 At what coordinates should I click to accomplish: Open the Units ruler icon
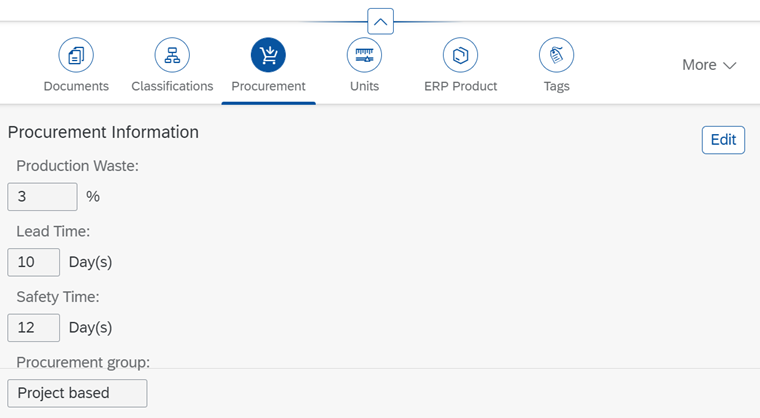point(364,55)
